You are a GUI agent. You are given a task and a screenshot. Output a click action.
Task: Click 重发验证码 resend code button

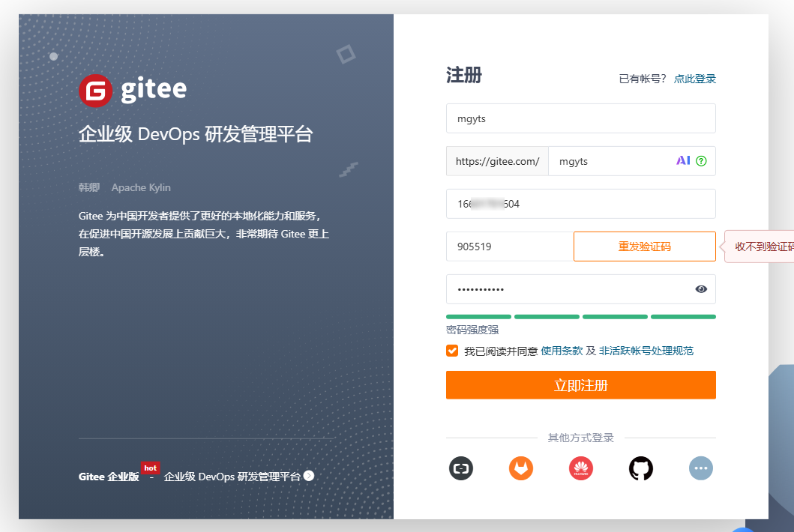point(645,247)
